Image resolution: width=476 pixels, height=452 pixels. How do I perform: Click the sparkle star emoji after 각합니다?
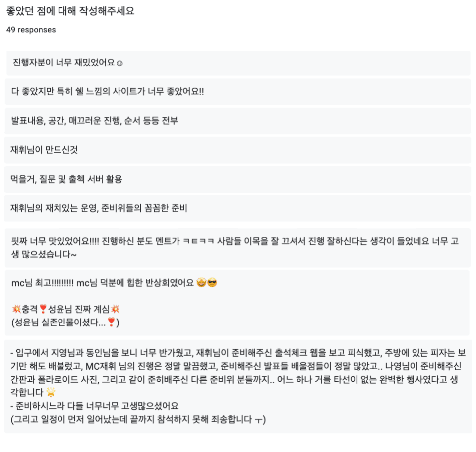point(51,392)
